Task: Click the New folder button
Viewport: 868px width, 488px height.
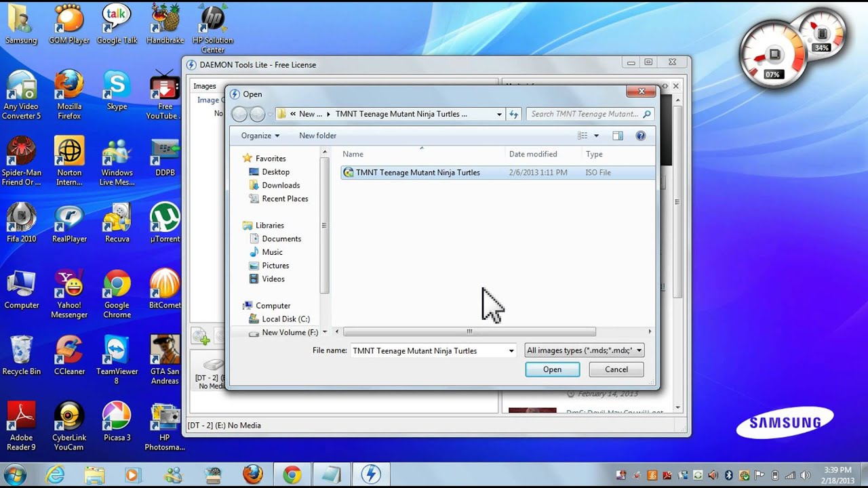Action: click(x=317, y=136)
